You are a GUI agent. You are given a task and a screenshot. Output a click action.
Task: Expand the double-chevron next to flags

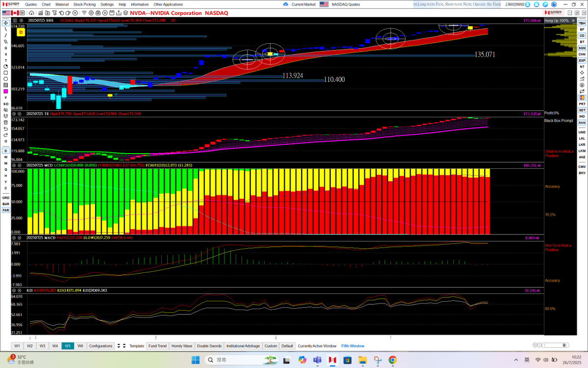pos(22,13)
